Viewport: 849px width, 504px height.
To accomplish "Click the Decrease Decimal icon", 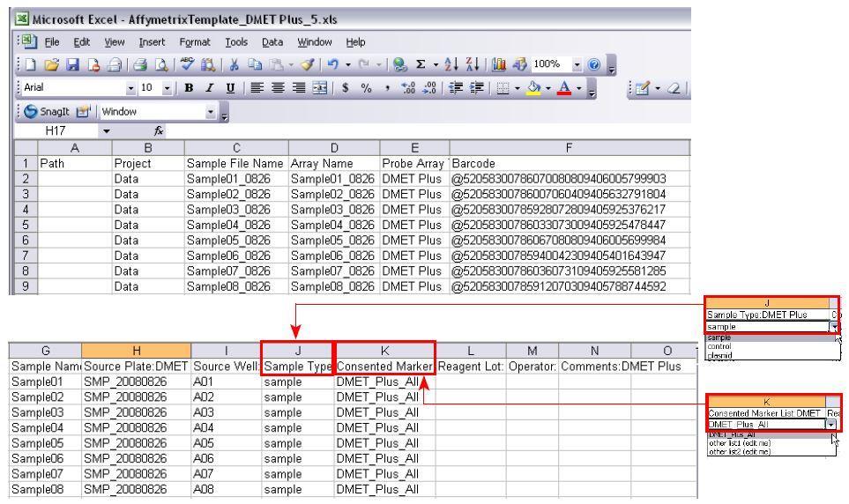I will click(x=429, y=88).
